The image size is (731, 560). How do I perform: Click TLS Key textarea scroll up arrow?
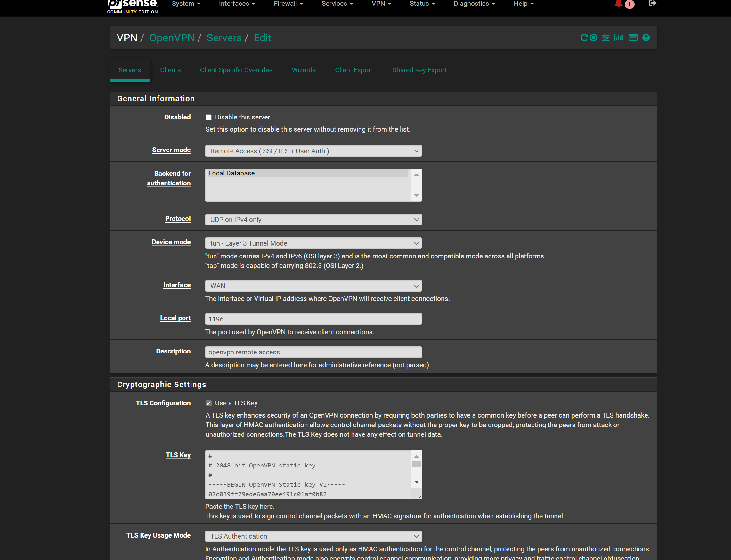(417, 456)
